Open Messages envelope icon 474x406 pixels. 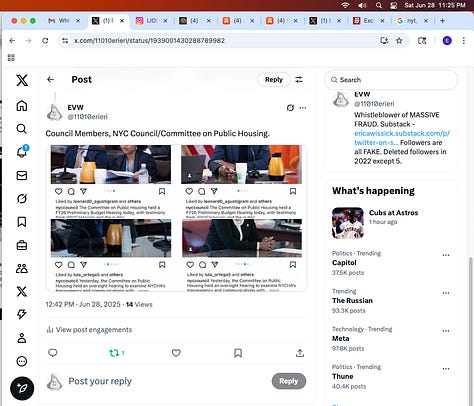(22, 175)
